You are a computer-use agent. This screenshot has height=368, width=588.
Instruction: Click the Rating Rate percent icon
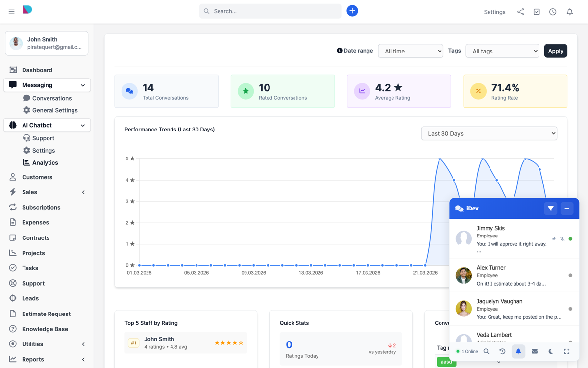[x=478, y=91]
